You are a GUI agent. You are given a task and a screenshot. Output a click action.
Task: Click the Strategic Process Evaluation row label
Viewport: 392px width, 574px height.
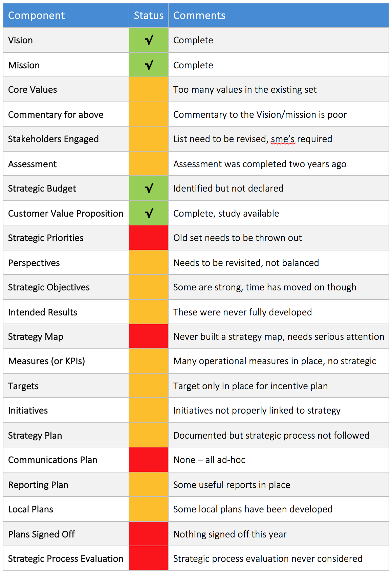pyautogui.click(x=66, y=559)
